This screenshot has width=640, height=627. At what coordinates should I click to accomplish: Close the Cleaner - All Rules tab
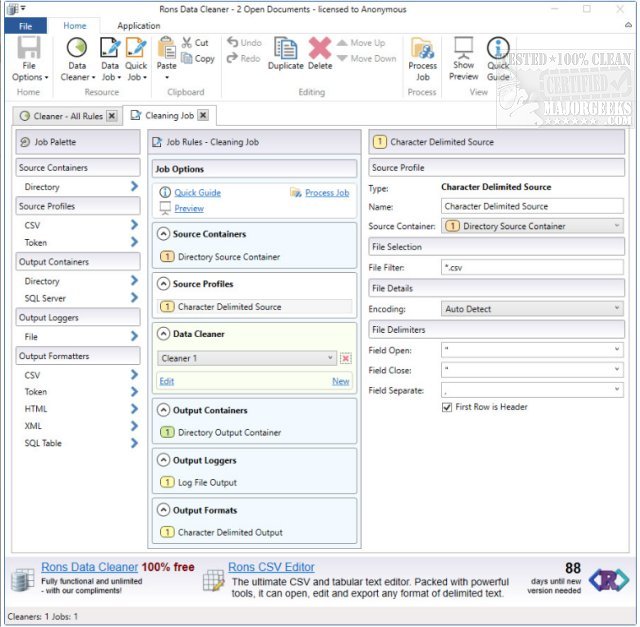pos(112,116)
